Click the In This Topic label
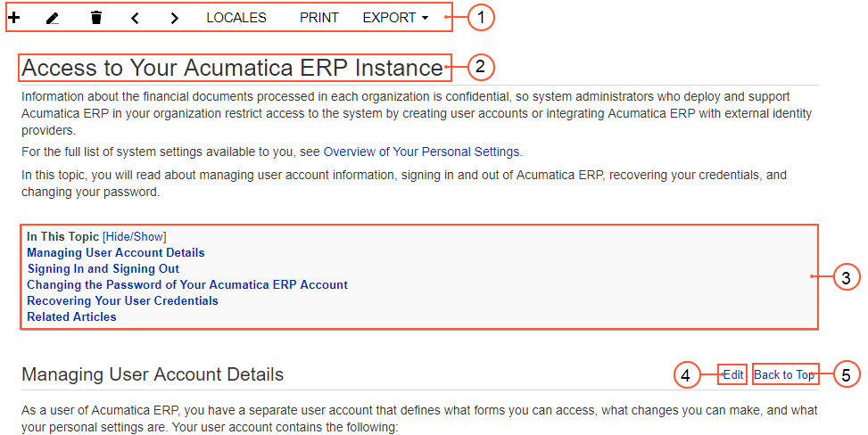868x435 pixels. click(62, 236)
